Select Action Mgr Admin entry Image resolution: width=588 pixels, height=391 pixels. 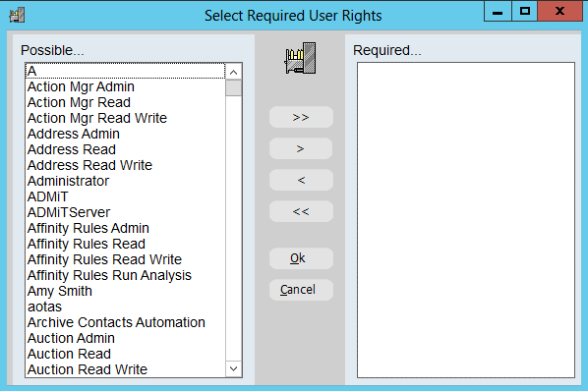pyautogui.click(x=126, y=86)
